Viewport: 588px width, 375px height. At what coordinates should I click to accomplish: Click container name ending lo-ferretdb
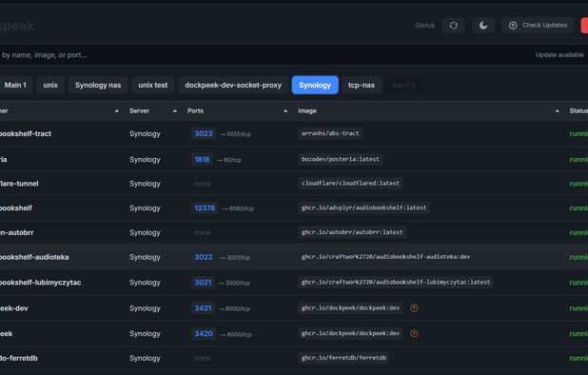click(x=19, y=358)
